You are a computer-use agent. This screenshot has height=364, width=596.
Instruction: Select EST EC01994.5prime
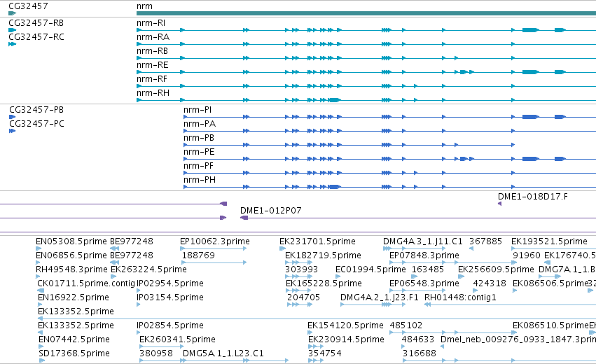point(370,269)
